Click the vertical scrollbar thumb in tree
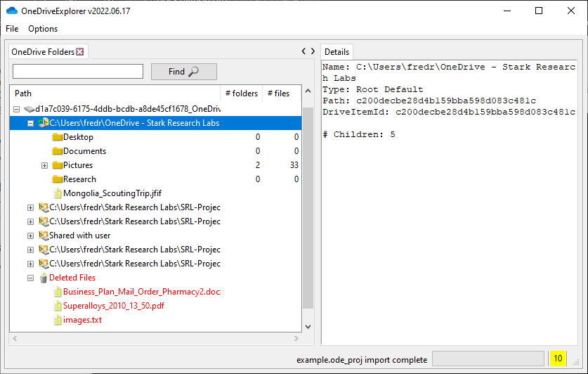This screenshot has width=588, height=374. [x=308, y=208]
